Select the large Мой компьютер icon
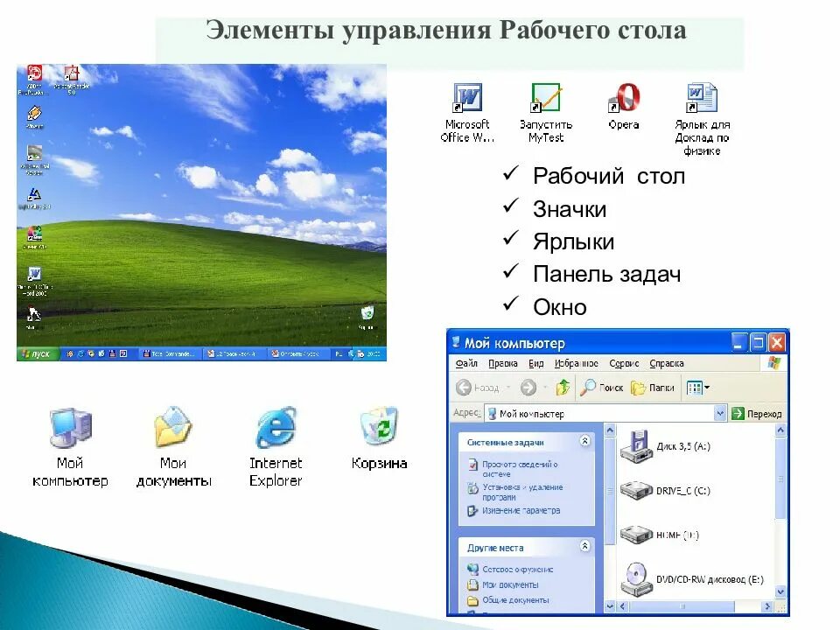This screenshot has width=840, height=630. (70, 428)
